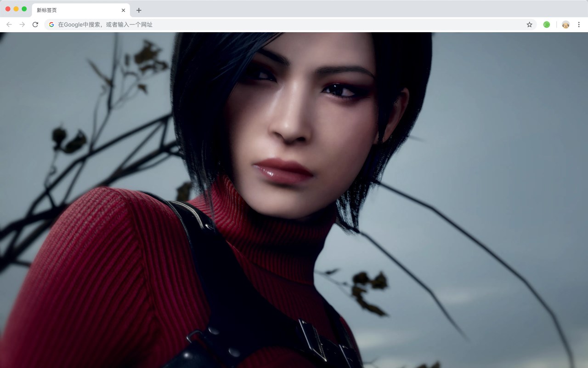Open the Chrome three-dot menu
The height and width of the screenshot is (368, 588).
point(579,24)
